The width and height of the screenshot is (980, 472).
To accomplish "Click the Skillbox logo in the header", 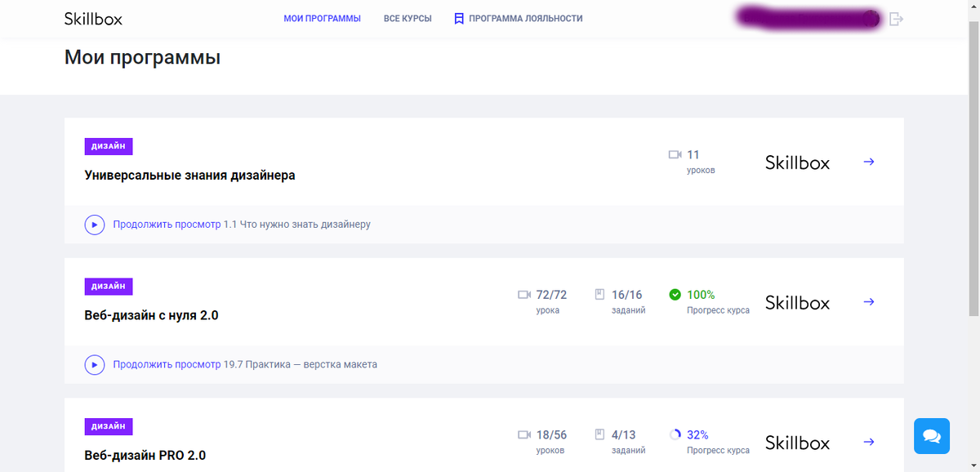I will tap(93, 18).
